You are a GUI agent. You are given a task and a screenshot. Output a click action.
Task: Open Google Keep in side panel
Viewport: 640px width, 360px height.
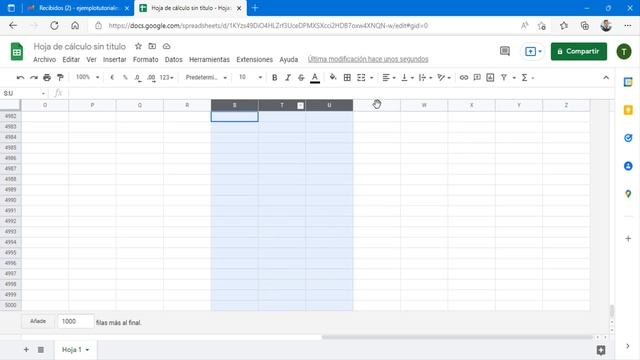pyautogui.click(x=628, y=110)
